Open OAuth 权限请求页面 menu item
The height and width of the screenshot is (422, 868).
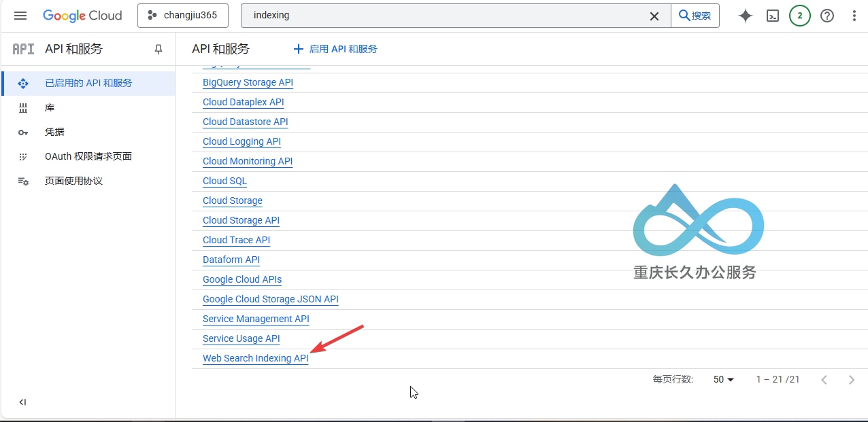[x=88, y=156]
